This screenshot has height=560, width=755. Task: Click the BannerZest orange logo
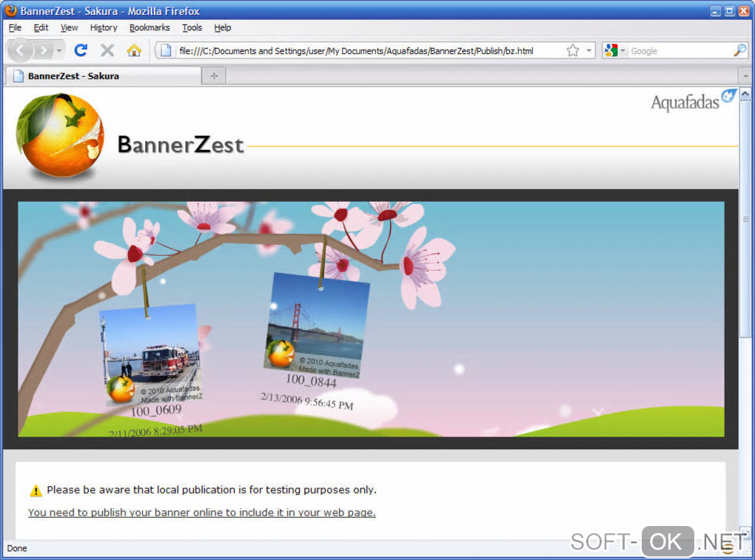[60, 137]
